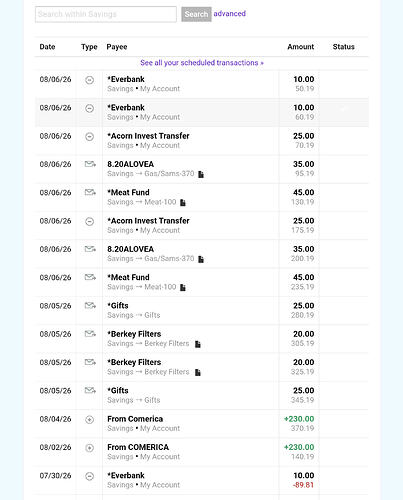403x500 pixels.
Task: Open memo note icon beside first Meat-100 entry
Action: click(183, 202)
